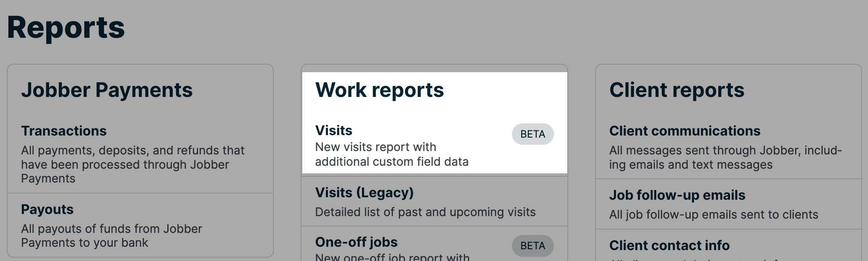
Task: Select the Work reports section header
Action: tap(379, 89)
